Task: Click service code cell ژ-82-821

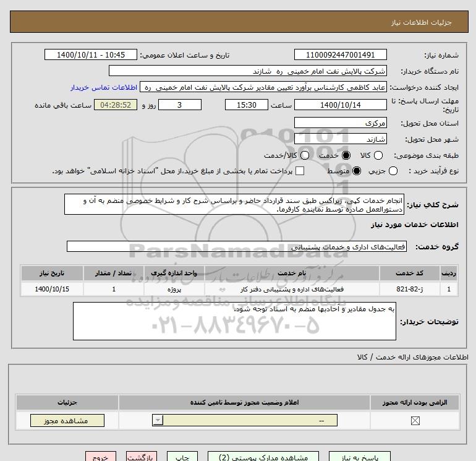Action: [409, 289]
